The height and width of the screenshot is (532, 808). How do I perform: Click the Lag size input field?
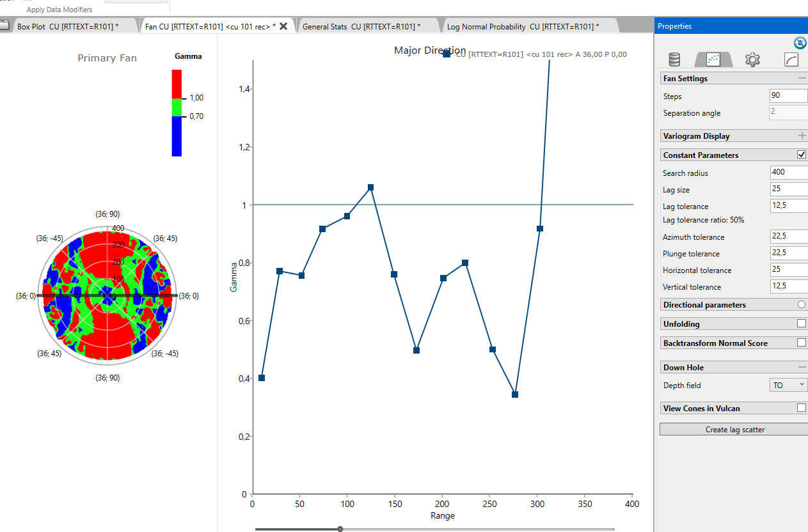pos(789,189)
